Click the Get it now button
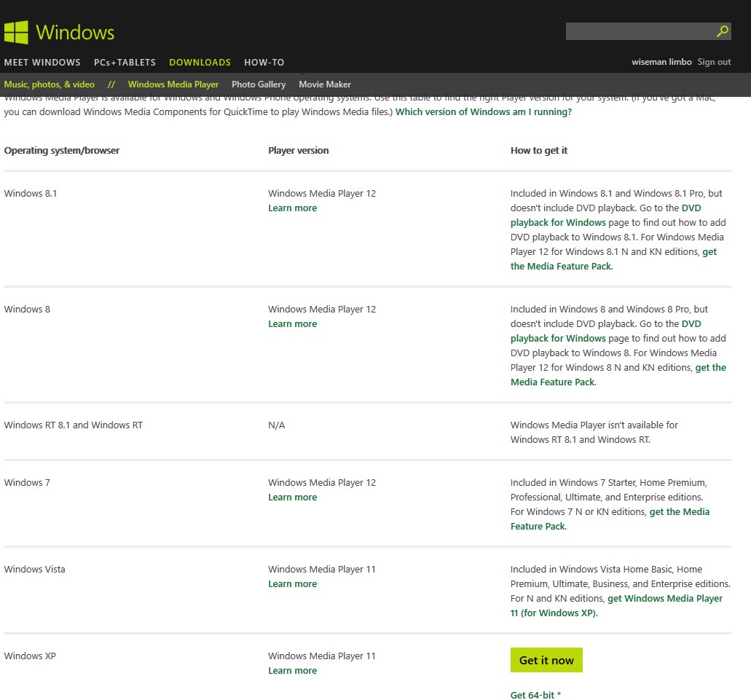This screenshot has width=751, height=700. click(x=546, y=660)
